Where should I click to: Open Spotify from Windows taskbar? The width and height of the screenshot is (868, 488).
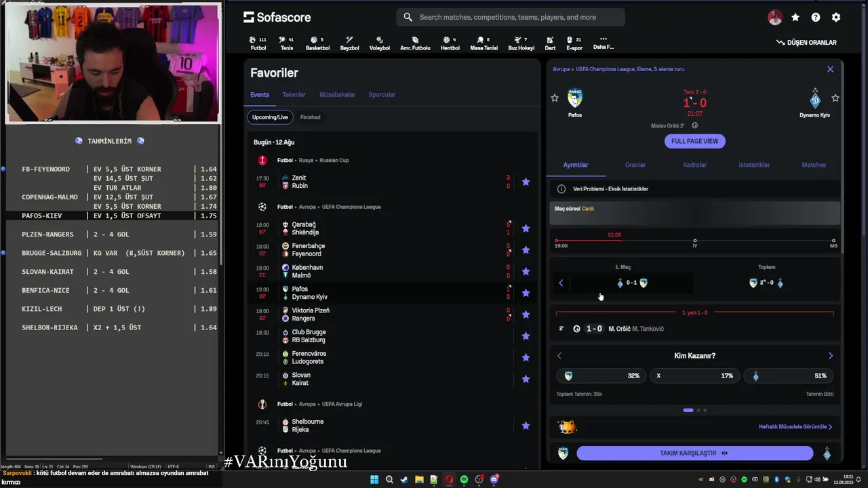[464, 480]
